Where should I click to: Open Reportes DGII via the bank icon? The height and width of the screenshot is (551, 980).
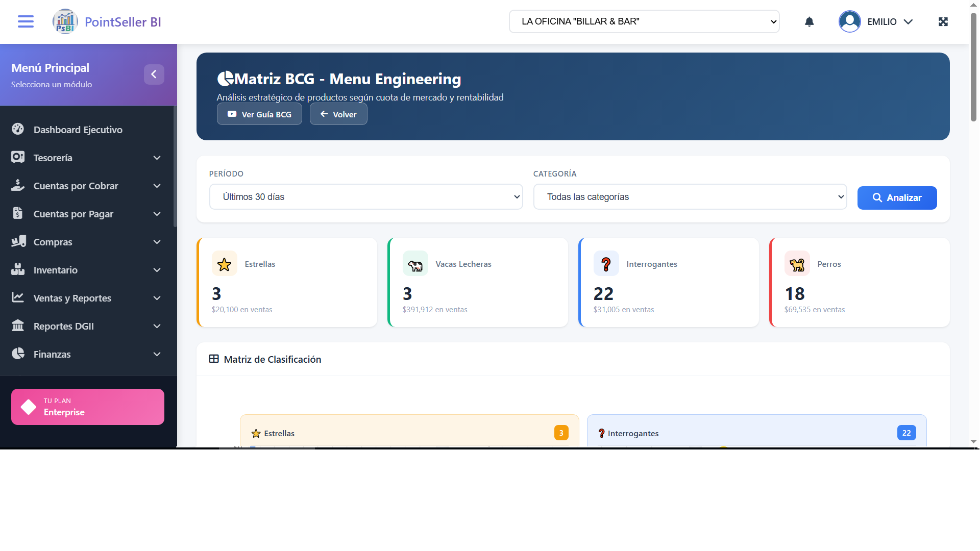[18, 326]
